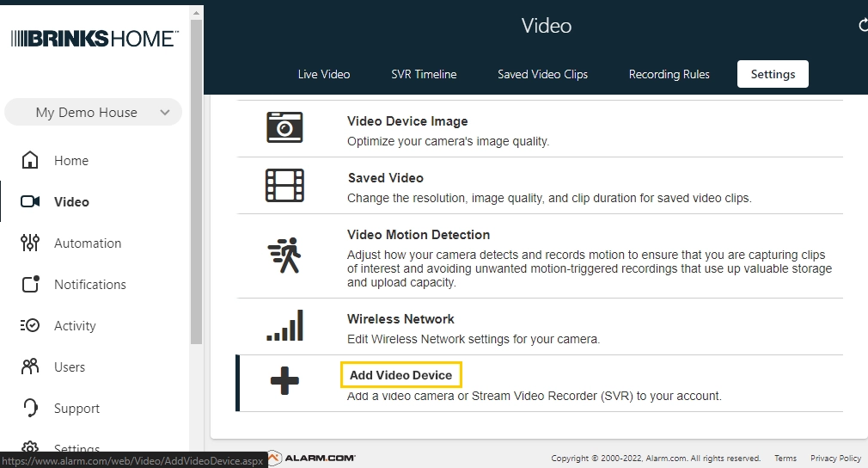Click the plus icon for Add Video Device
Viewport: 868px width, 468px height.
[x=284, y=381]
